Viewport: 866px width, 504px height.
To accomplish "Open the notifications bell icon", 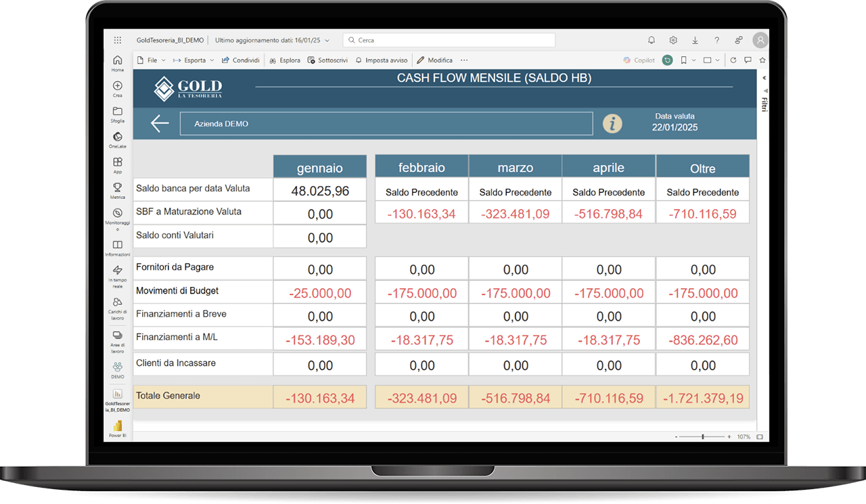I will coord(652,41).
